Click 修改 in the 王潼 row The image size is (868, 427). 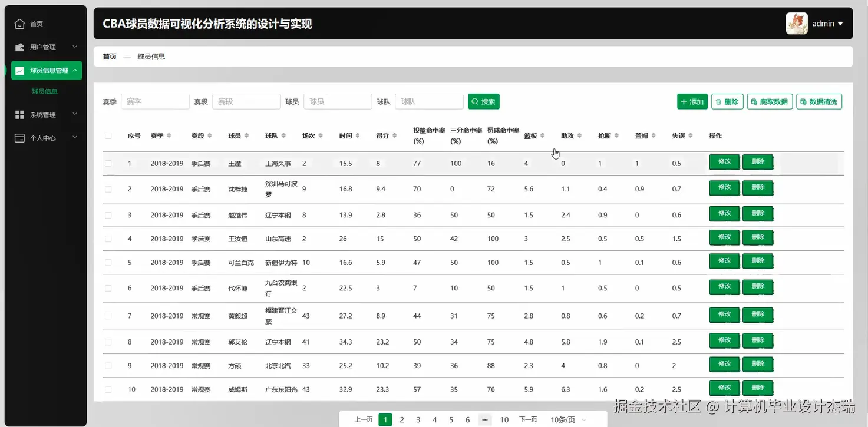point(724,163)
